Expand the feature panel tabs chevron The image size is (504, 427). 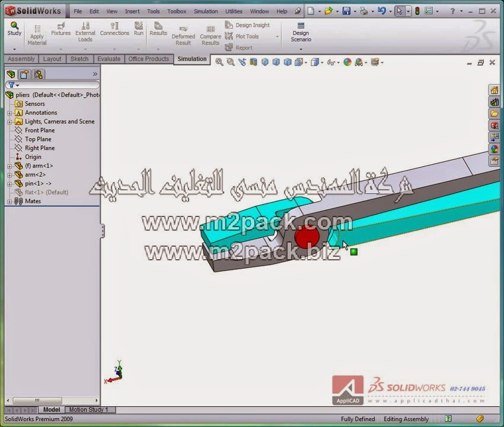pos(95,74)
